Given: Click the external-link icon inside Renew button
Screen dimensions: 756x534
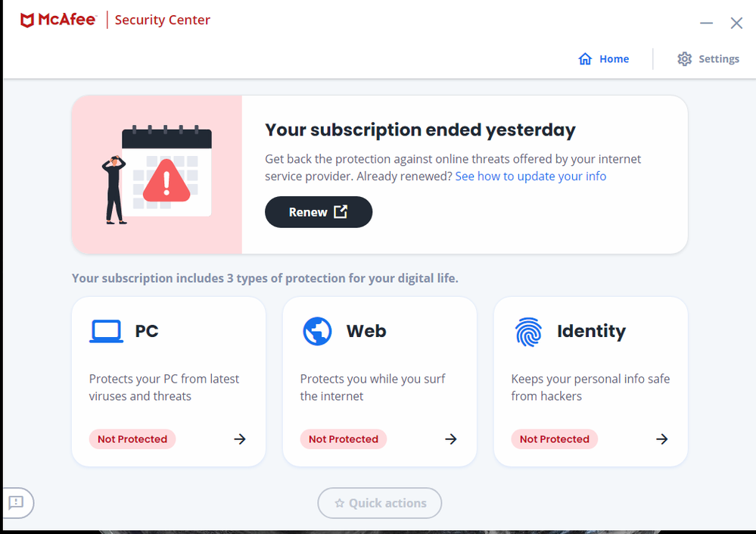Looking at the screenshot, I should coord(340,212).
